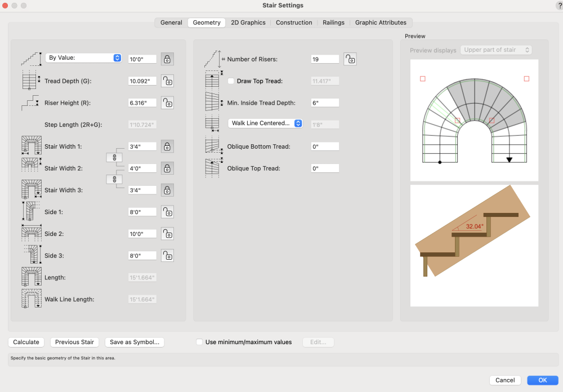The width and height of the screenshot is (563, 392).
Task: Toggle the Riser Height lock icon
Action: coord(167,103)
